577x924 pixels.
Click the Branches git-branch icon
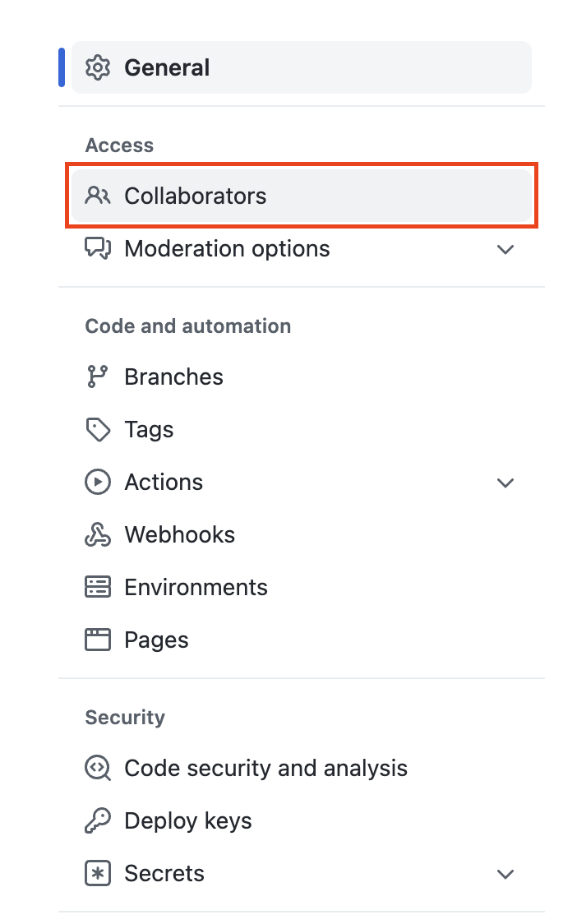coord(97,377)
